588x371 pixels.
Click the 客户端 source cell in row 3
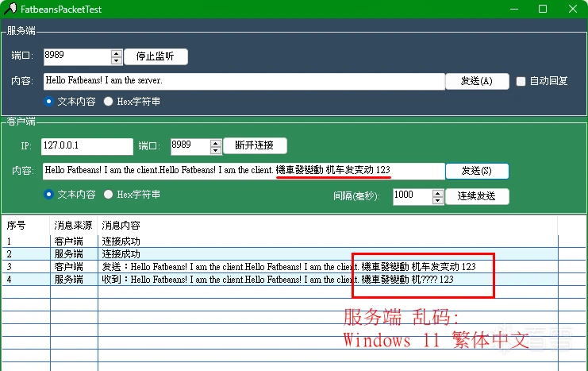click(x=74, y=267)
